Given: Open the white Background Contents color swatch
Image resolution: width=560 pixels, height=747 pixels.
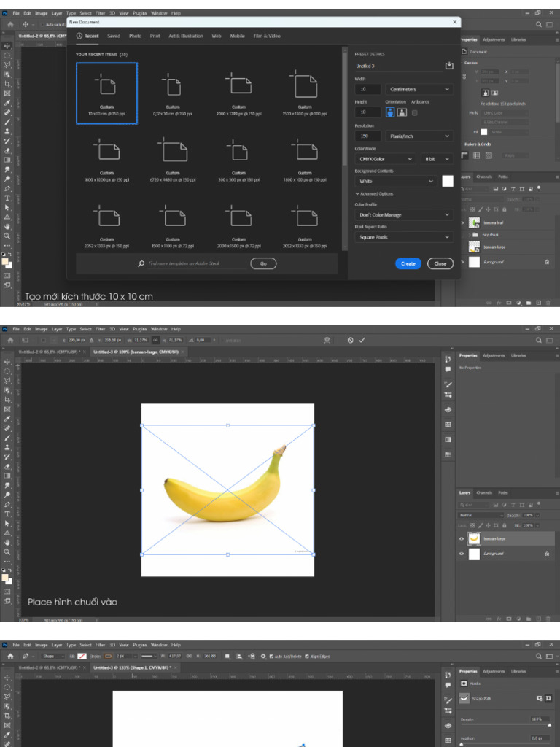Looking at the screenshot, I should (448, 181).
